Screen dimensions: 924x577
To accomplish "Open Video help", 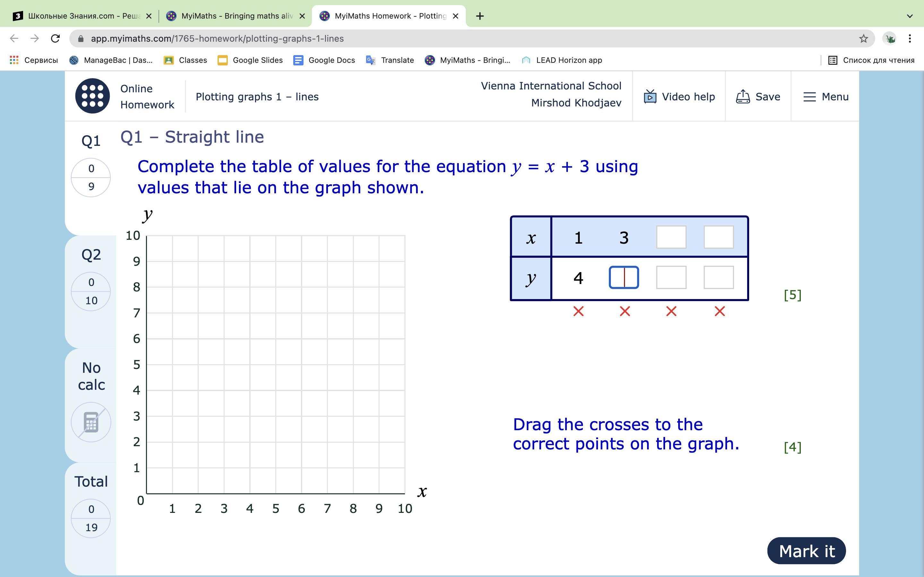I will click(679, 96).
